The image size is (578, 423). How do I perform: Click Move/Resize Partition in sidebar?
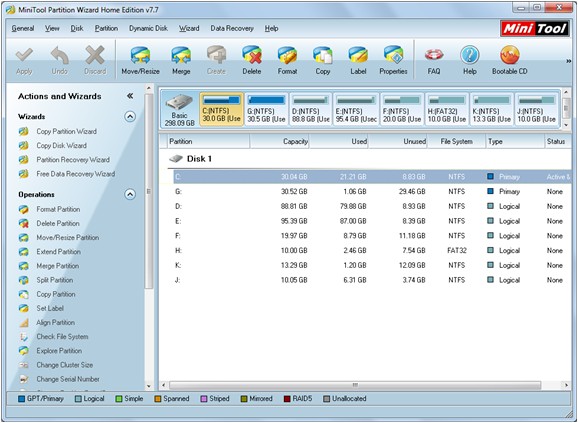[x=67, y=238]
